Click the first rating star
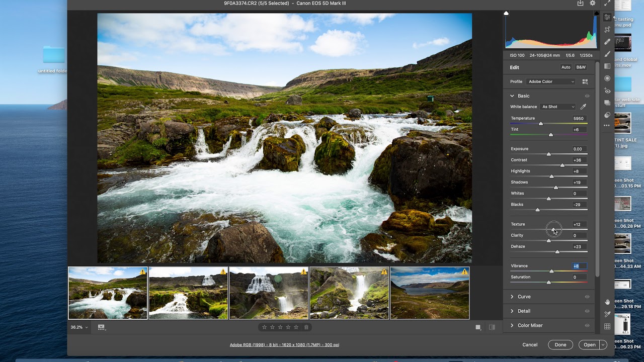 click(264, 327)
